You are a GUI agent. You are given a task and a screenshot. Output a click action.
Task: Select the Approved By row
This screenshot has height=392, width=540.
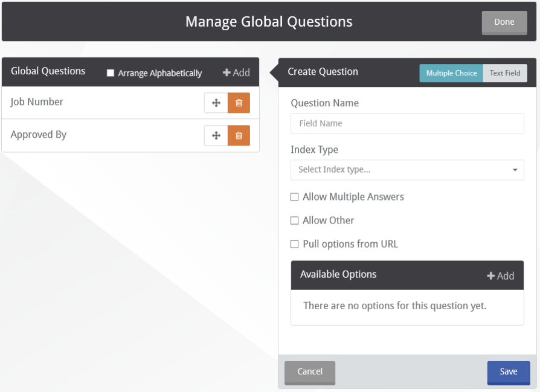[130, 135]
